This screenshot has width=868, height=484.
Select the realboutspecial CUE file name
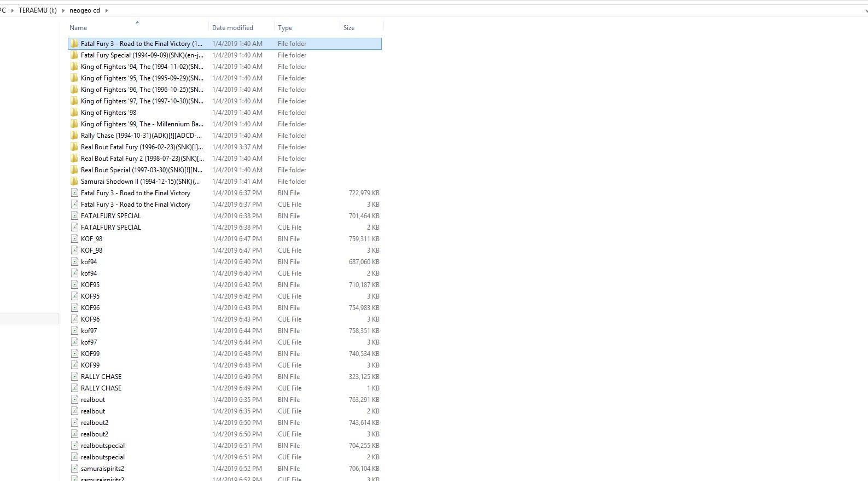(x=103, y=457)
